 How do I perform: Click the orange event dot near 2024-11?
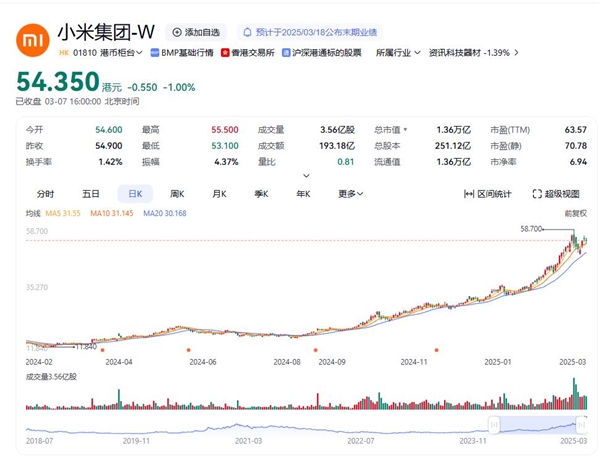click(x=437, y=350)
